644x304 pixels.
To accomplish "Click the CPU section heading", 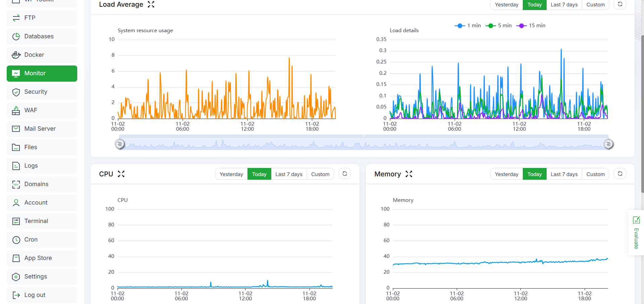I will pyautogui.click(x=106, y=174).
